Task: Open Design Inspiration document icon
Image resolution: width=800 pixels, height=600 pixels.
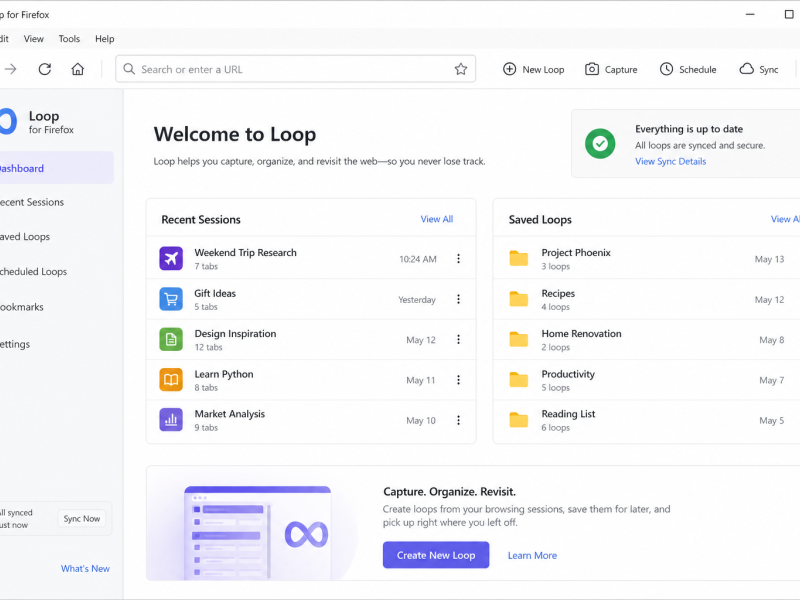Action: pos(171,339)
